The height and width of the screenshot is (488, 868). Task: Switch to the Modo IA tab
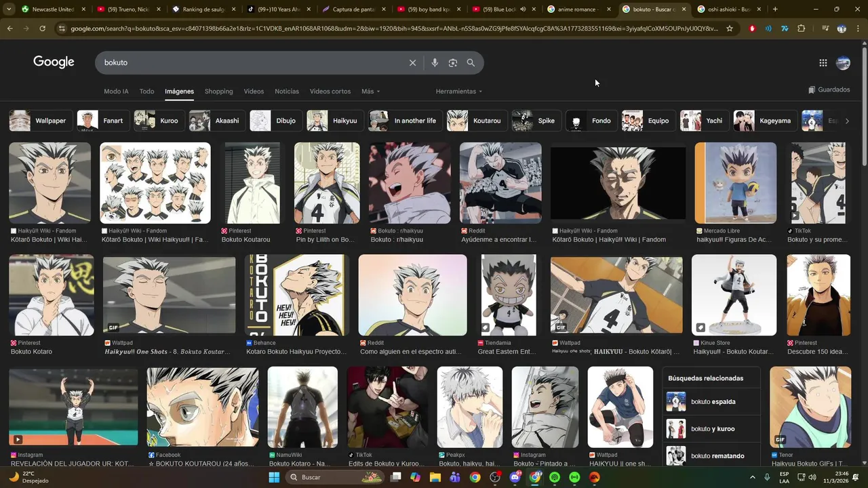[x=116, y=91]
